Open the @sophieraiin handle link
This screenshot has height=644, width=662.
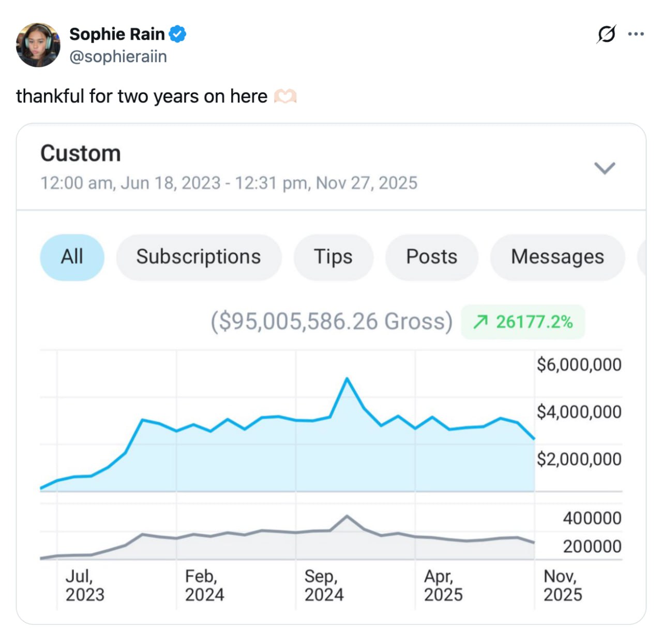pos(118,56)
